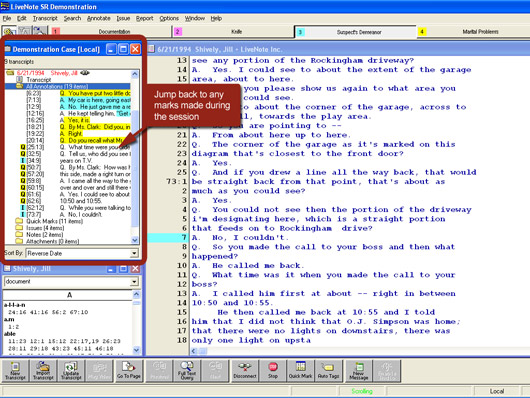Open the Issue menu
The width and height of the screenshot is (530, 398).
coord(123,18)
